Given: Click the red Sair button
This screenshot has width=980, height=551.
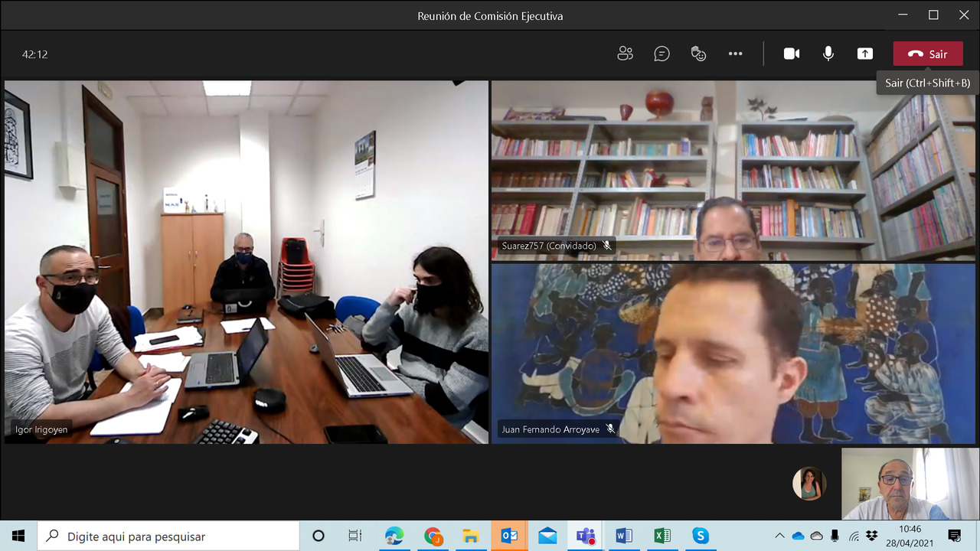Looking at the screenshot, I should pyautogui.click(x=927, y=54).
